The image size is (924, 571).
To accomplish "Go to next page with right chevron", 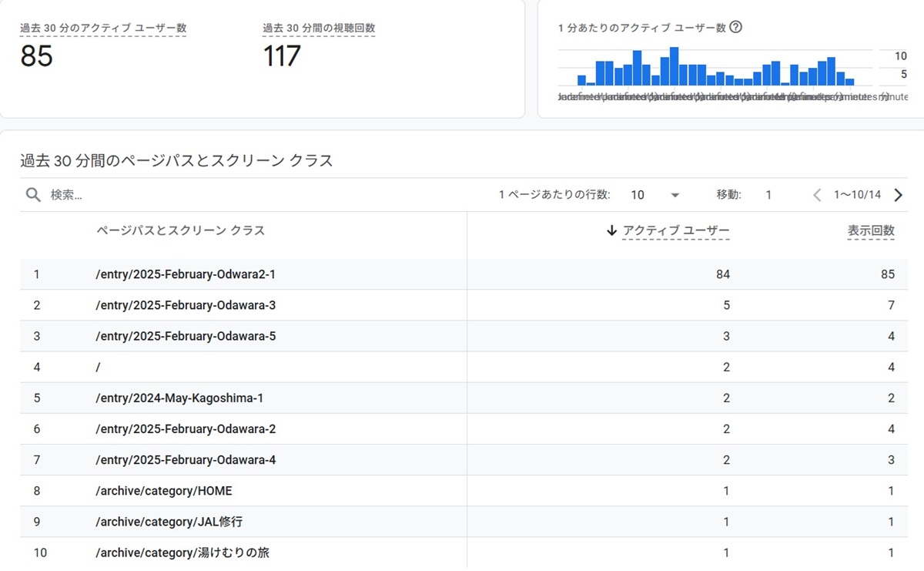I will pos(898,195).
